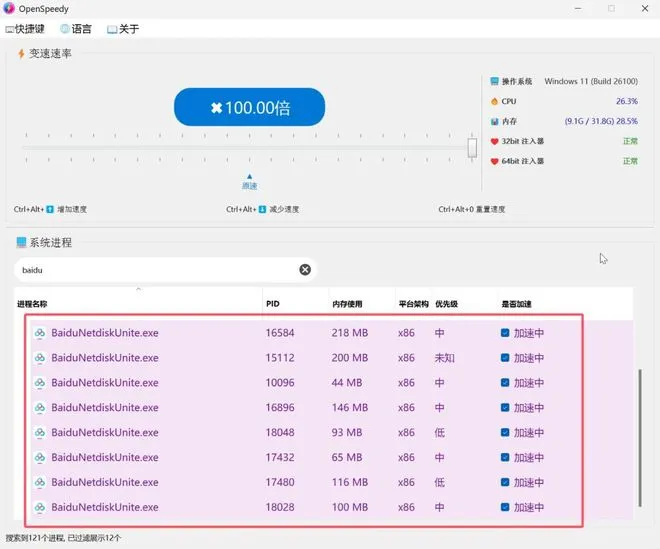The height and width of the screenshot is (549, 660).
Task: Click the process icon in the PID 18048 row
Action: click(40, 433)
